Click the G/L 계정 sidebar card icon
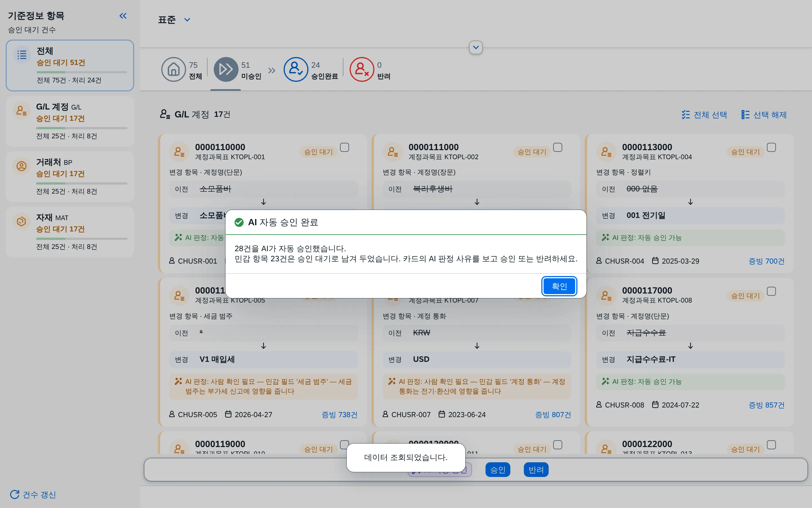 point(21,111)
